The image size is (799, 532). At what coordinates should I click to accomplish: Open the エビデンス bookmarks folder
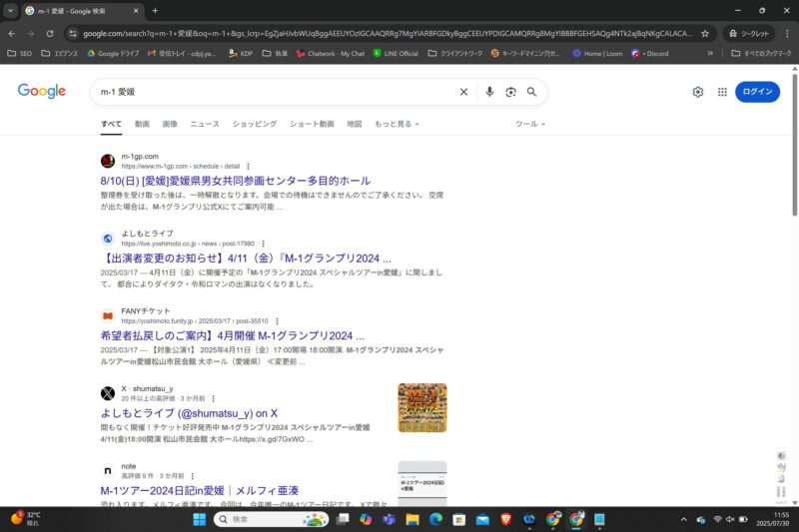59,54
